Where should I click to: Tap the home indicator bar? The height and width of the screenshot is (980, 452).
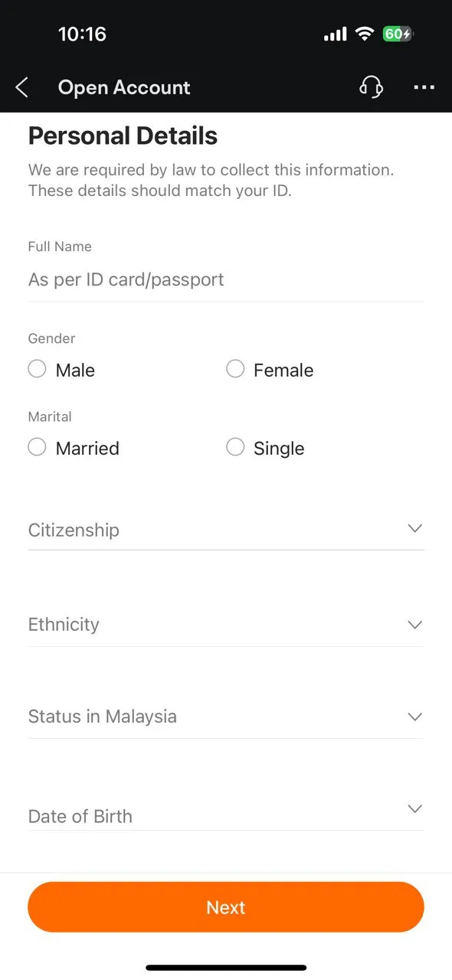click(226, 968)
